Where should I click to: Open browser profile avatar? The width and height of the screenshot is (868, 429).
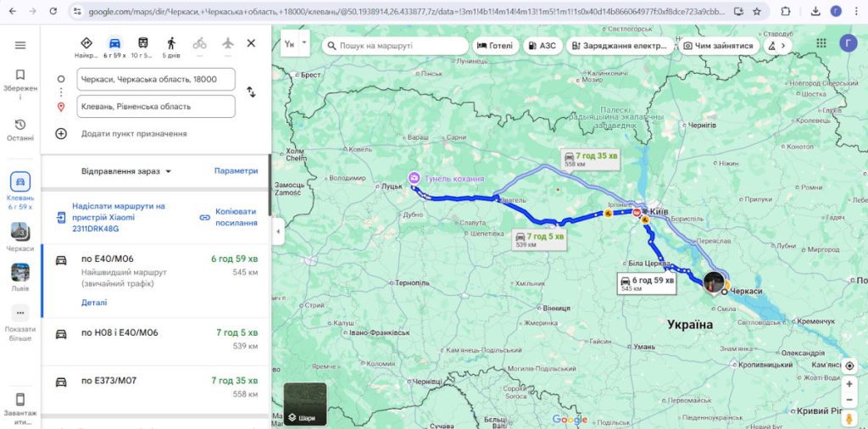pos(836,11)
